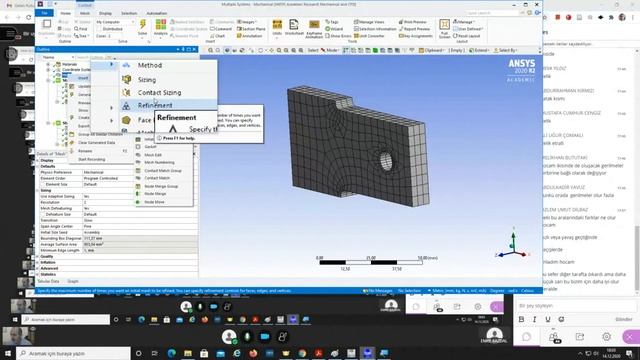Click Report Preview in the ribbon
Screen dimensions: 640x360
[x=414, y=29]
